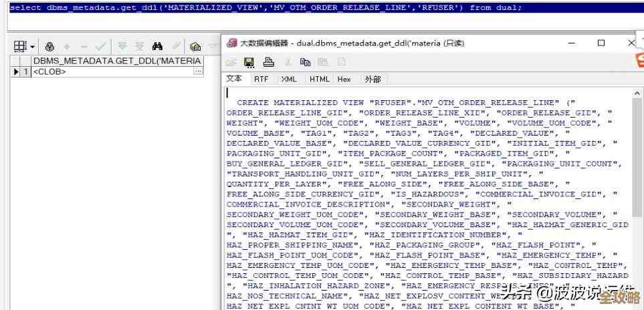644x310 pixels.
Task: Click the fetch last page icon
Action: pos(140,47)
